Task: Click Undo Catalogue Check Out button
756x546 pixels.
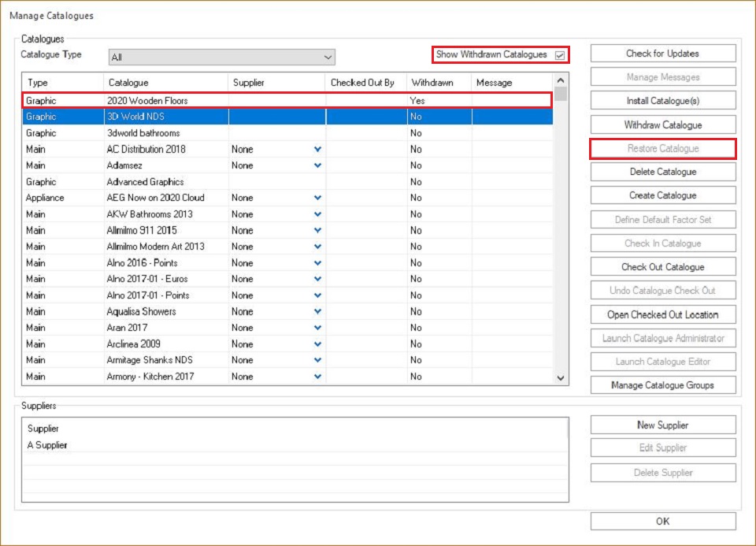Action: (x=663, y=291)
